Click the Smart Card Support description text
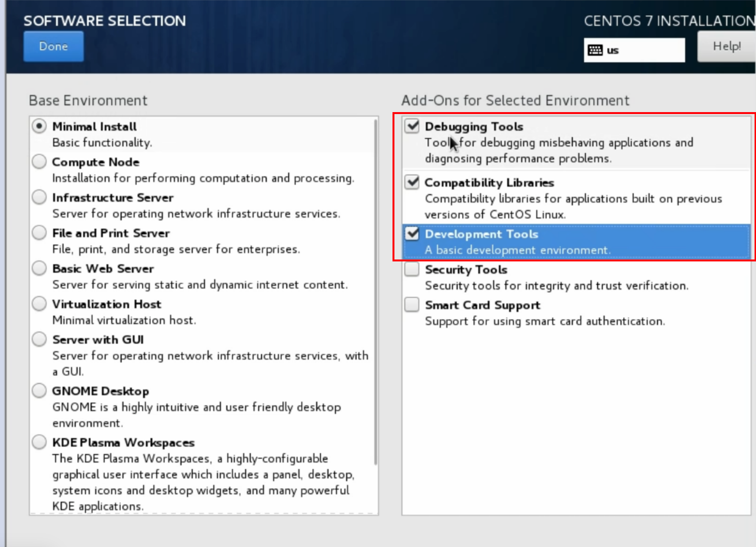Screen dimensions: 756x547 545,321
